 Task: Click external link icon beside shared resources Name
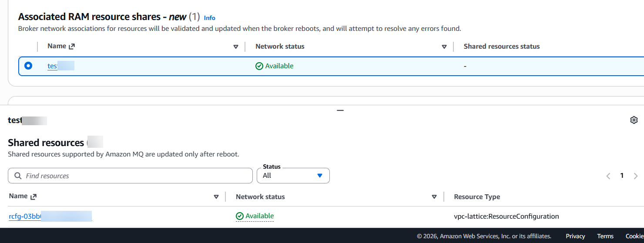click(x=34, y=196)
